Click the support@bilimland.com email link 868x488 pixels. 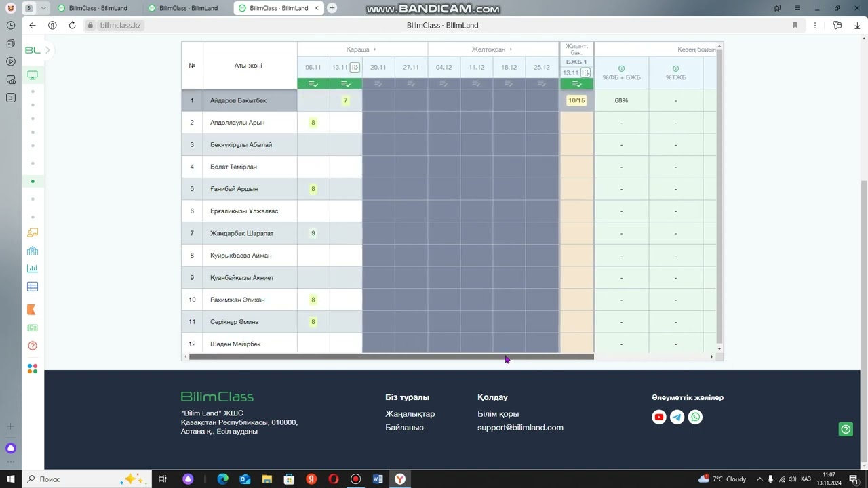[x=520, y=428]
